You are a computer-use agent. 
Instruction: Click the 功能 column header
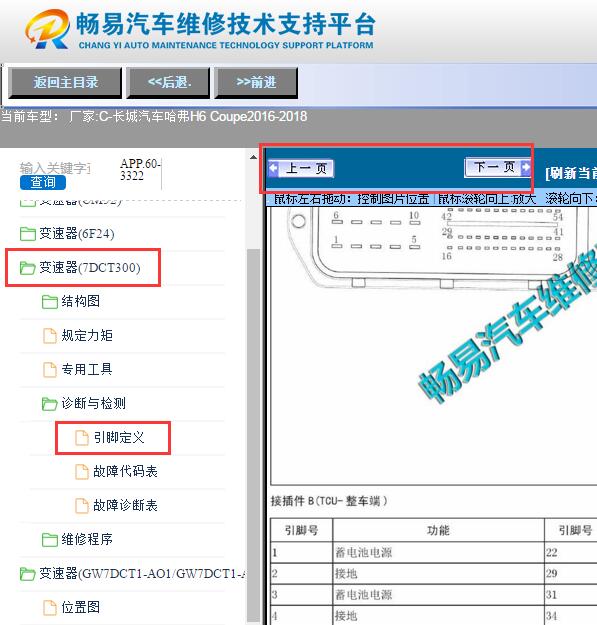pyautogui.click(x=438, y=530)
